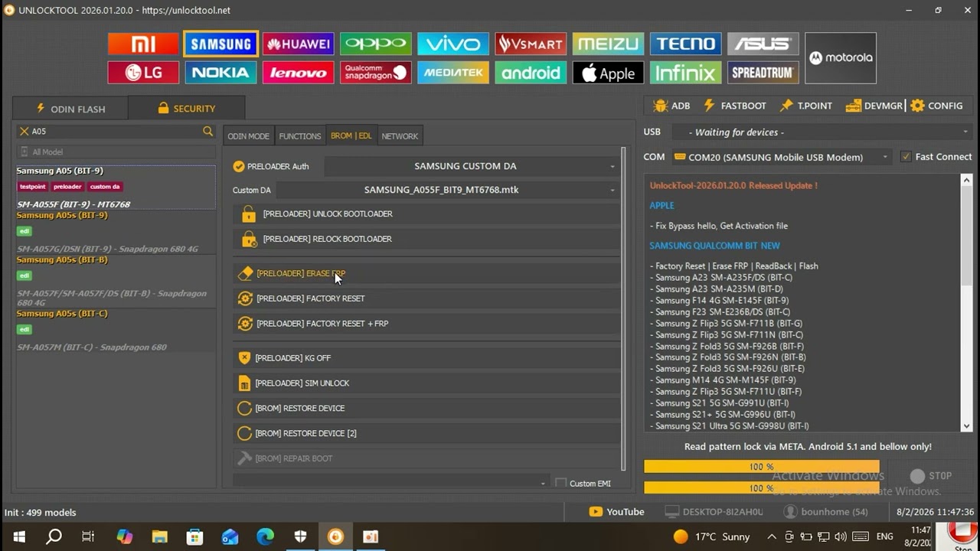Open CONFIG settings
This screenshot has height=551, width=980.
[x=936, y=106]
